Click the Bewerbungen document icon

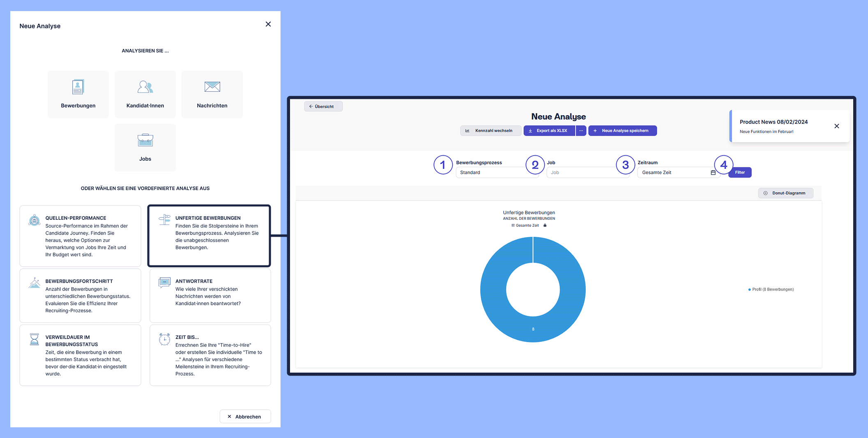[x=78, y=87]
